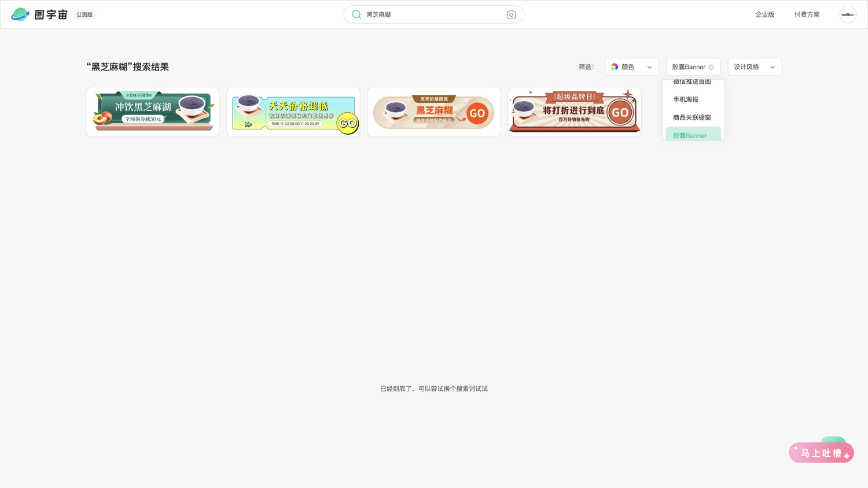Open image search via camera icon
The image size is (868, 488).
point(511,14)
